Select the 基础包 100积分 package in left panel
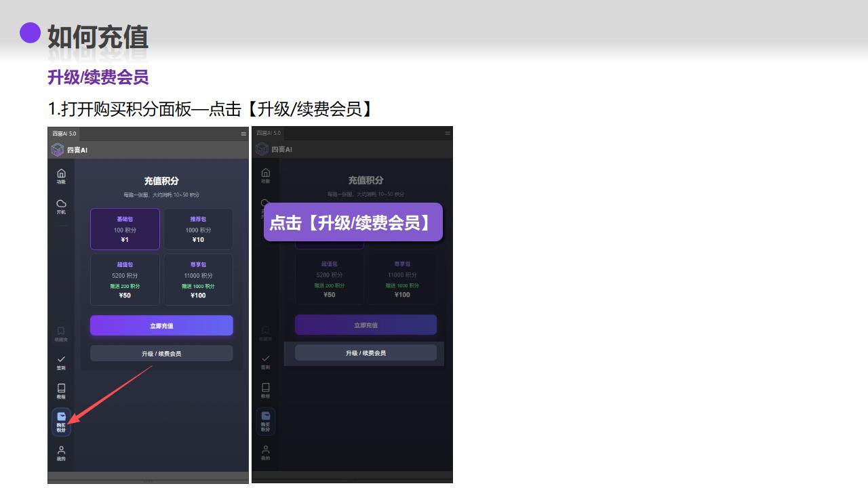The width and height of the screenshot is (868, 488). (125, 229)
